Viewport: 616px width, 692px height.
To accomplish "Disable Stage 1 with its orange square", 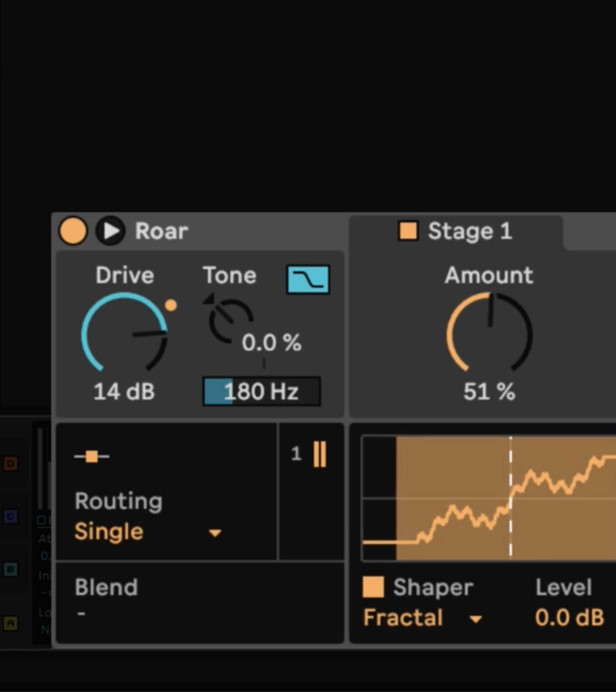I will click(x=408, y=231).
